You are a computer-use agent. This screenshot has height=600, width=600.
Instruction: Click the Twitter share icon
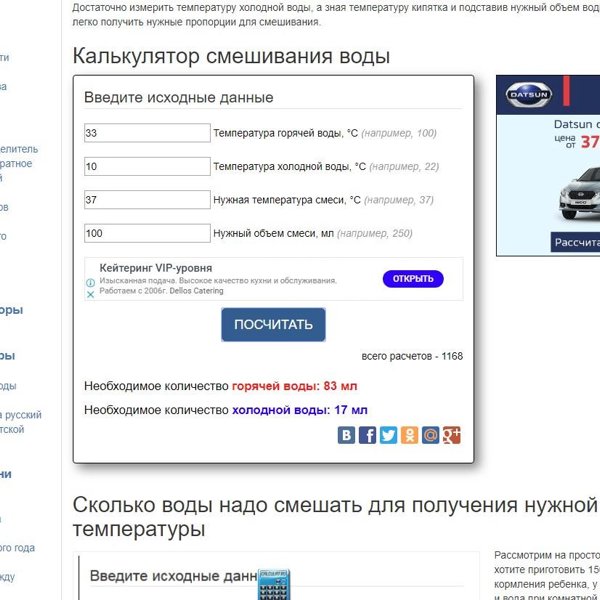click(389, 435)
